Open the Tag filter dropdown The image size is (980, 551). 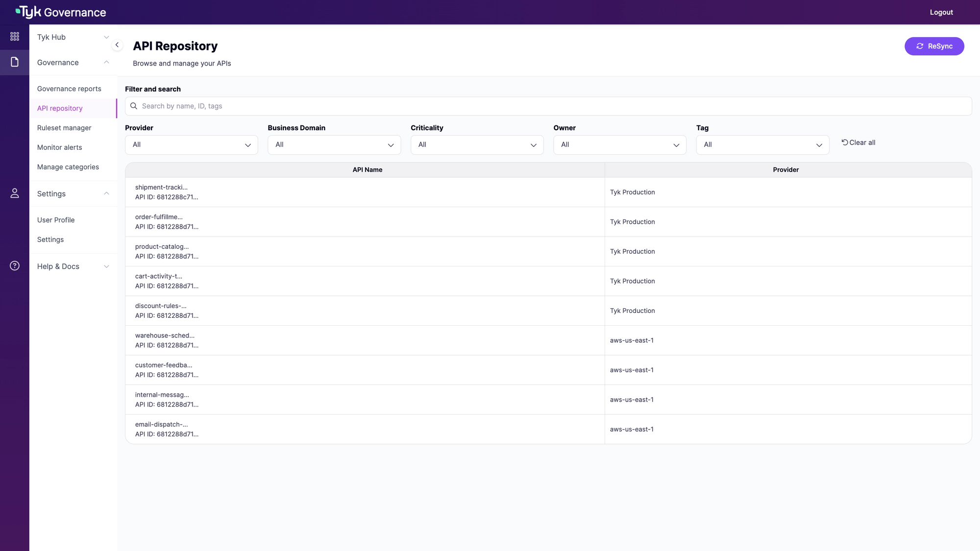tap(762, 145)
